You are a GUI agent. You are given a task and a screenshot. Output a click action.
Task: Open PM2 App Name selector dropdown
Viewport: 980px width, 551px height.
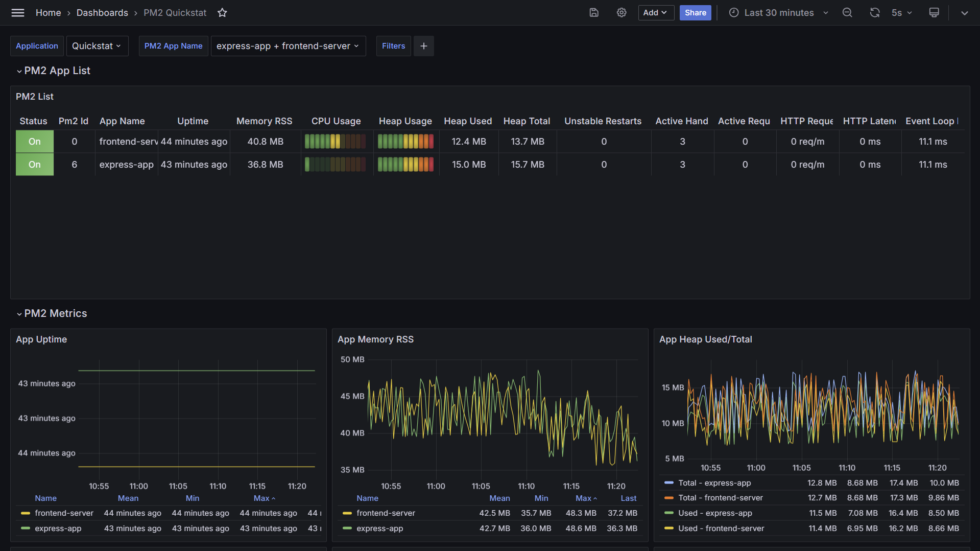(x=288, y=46)
